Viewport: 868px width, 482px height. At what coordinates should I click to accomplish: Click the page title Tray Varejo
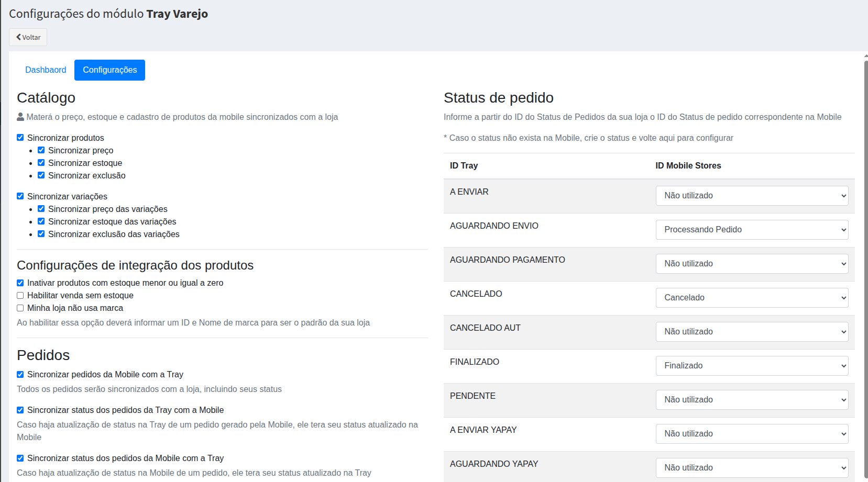point(177,14)
